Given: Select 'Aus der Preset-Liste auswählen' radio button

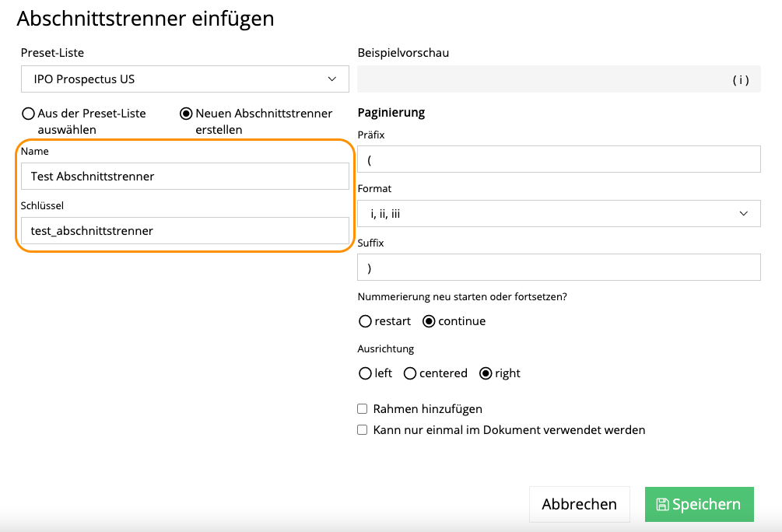Looking at the screenshot, I should 29,114.
